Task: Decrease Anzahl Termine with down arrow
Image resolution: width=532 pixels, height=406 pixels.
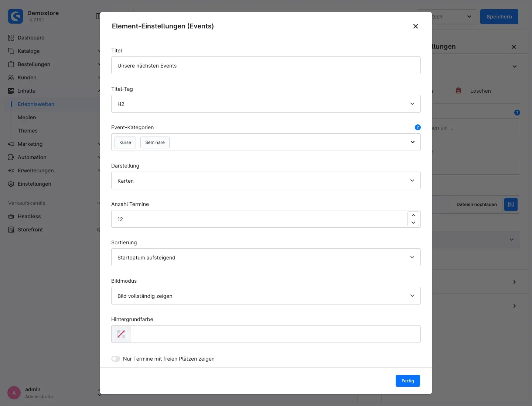Action: 413,223
